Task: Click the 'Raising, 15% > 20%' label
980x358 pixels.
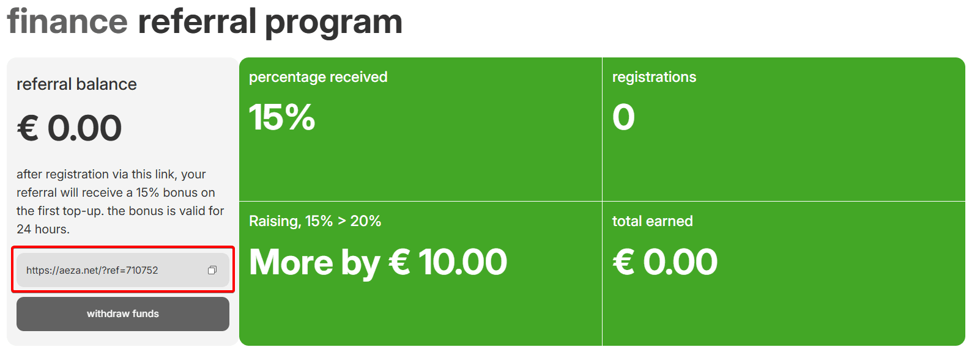Action: tap(315, 221)
